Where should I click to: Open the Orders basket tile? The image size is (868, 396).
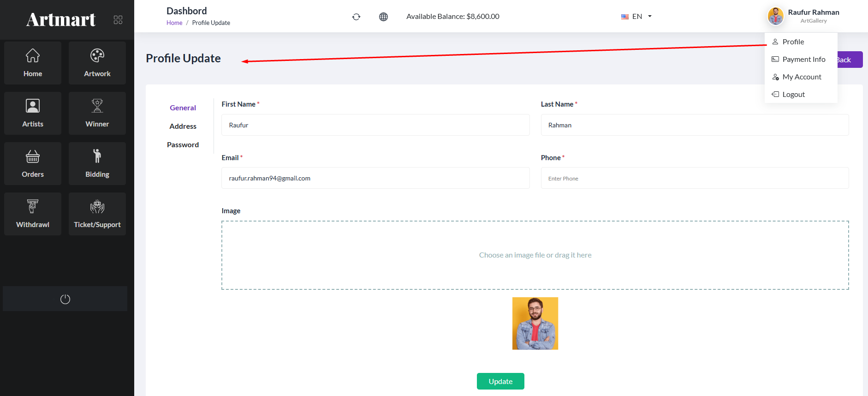coord(33,164)
